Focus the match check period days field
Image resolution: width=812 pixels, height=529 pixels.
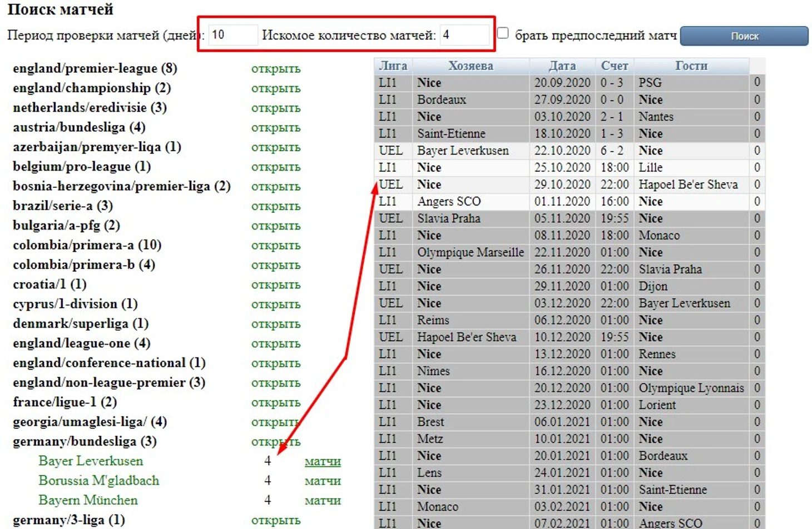click(x=233, y=35)
